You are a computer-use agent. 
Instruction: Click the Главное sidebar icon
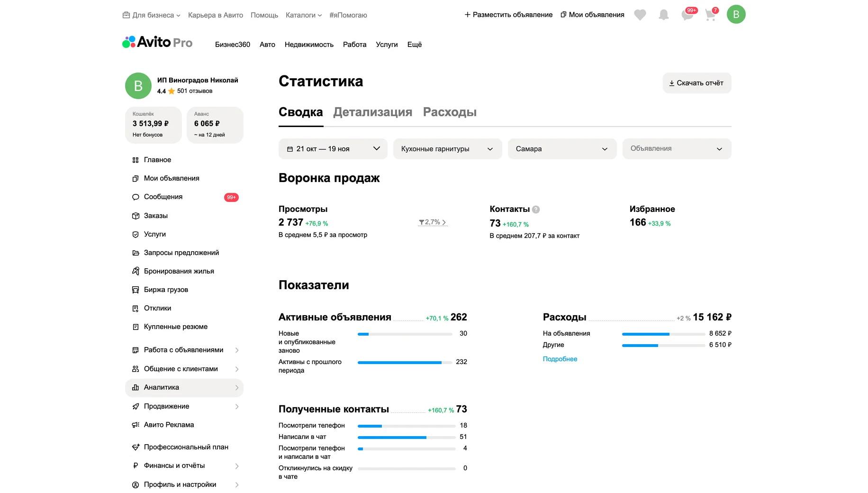point(136,160)
